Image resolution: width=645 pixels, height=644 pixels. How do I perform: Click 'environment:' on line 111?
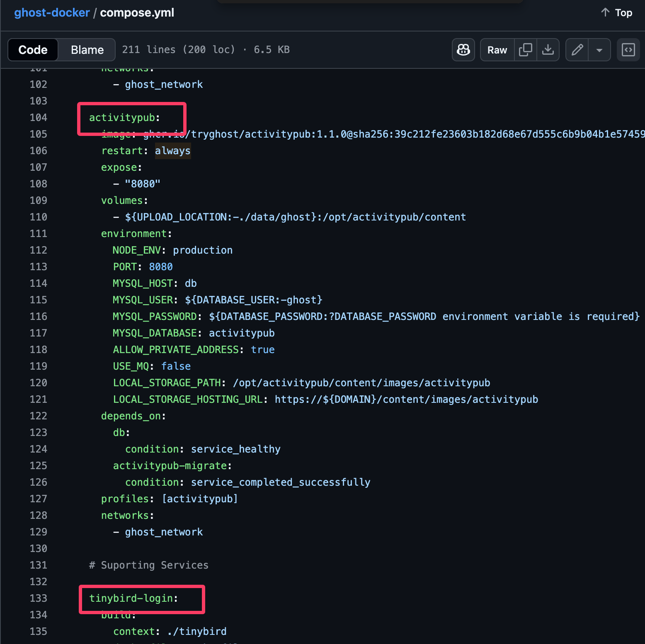pyautogui.click(x=136, y=234)
